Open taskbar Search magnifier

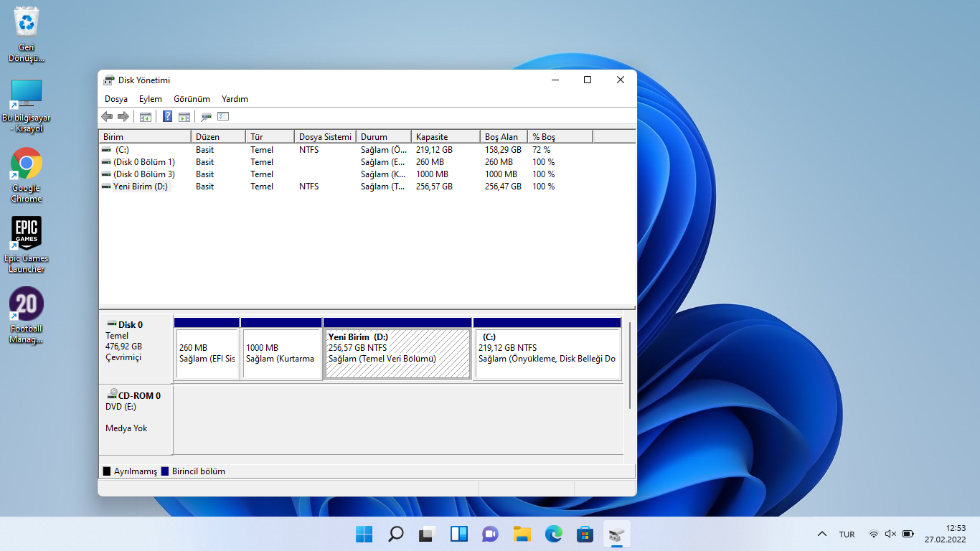396,534
